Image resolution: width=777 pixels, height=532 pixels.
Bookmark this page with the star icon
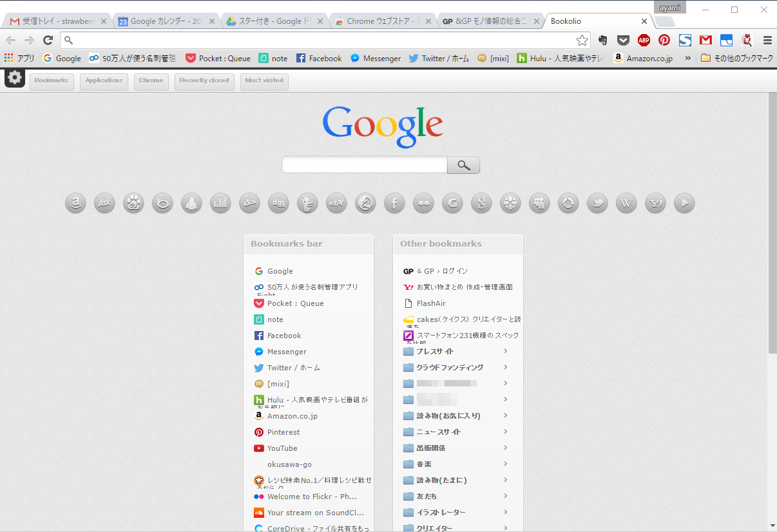(x=582, y=41)
